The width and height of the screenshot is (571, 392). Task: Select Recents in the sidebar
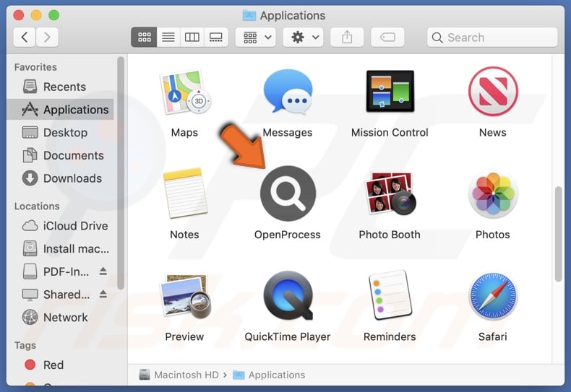[60, 87]
